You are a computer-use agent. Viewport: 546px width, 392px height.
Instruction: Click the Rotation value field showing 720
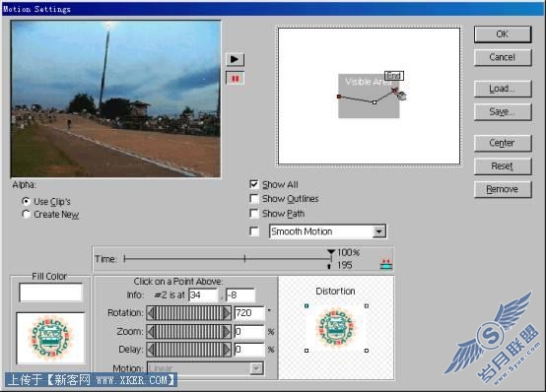249,313
